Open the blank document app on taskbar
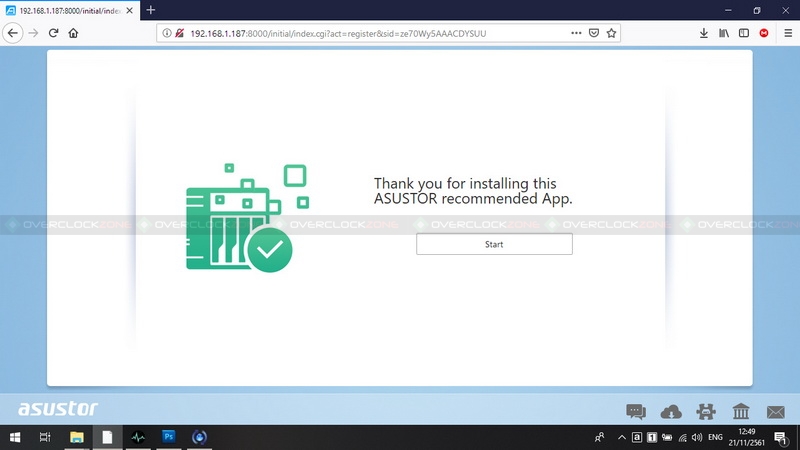The height and width of the screenshot is (450, 800). coord(107,437)
